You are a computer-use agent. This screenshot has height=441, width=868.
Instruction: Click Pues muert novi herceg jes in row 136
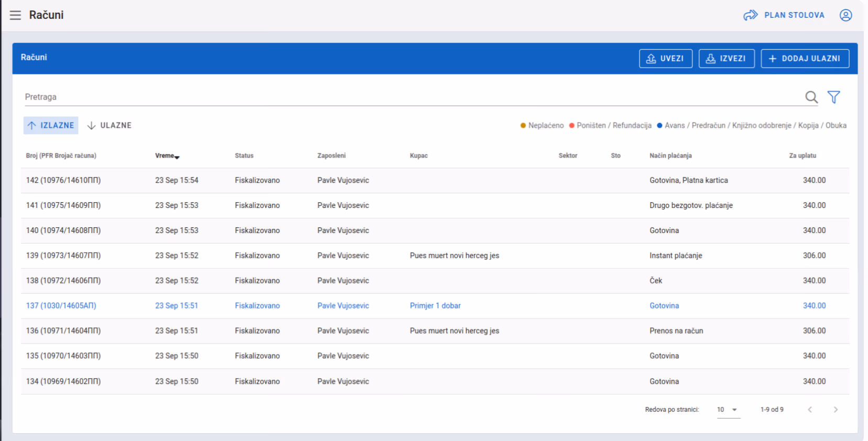[x=454, y=331]
